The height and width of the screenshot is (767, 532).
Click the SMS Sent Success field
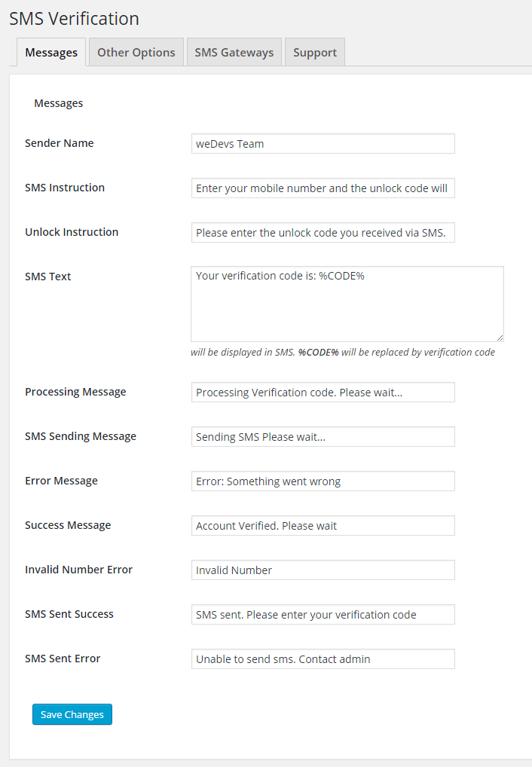(x=323, y=614)
